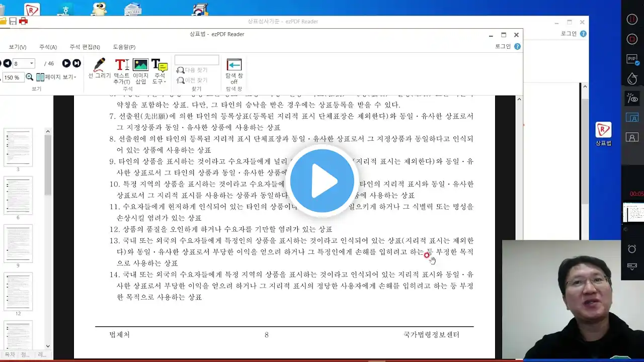Click thumbnail panel scroll down arrow

[x=48, y=346]
